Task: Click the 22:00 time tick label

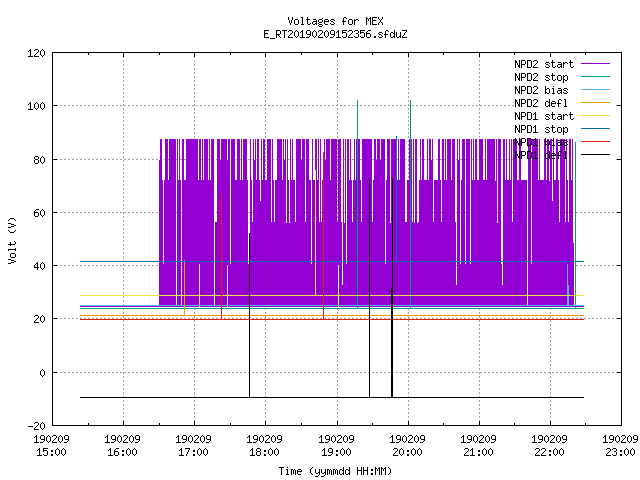Action: (x=549, y=453)
